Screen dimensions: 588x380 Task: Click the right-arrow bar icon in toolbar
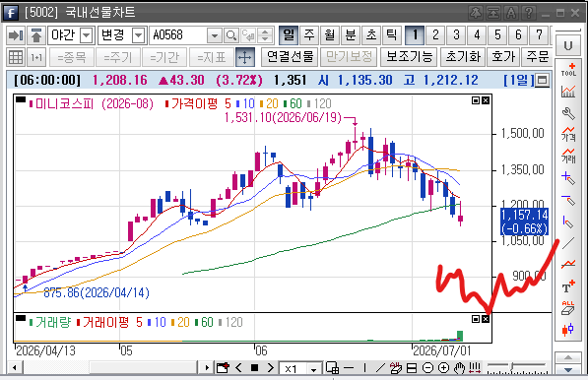16,35
